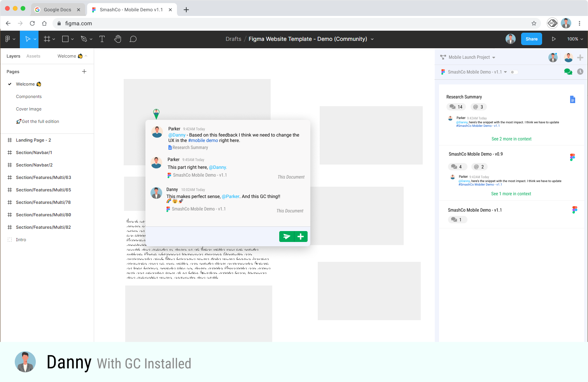Image resolution: width=588 pixels, height=382 pixels.
Task: Select the Pen tool
Action: pyautogui.click(x=84, y=39)
